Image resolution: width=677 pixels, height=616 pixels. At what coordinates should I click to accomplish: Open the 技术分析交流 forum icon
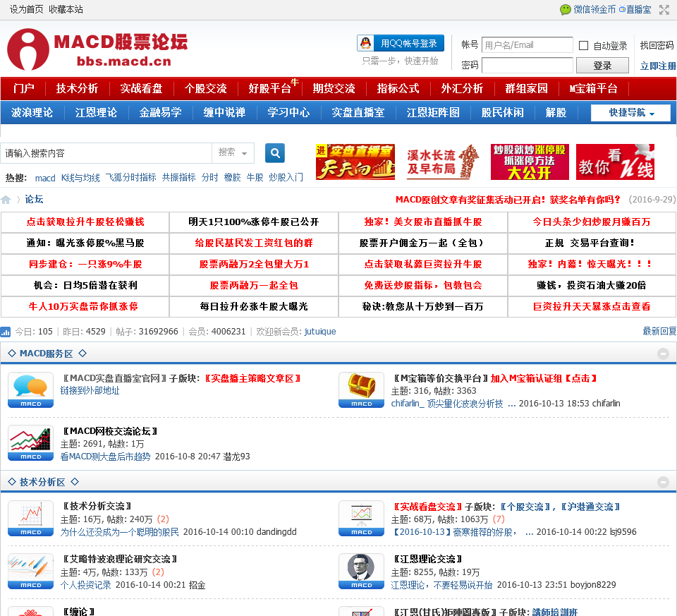[x=30, y=519]
